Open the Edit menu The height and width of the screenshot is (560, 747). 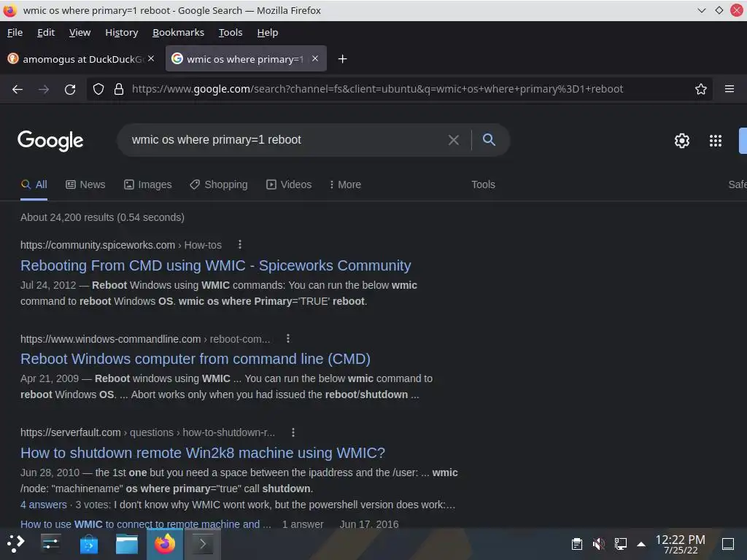[x=46, y=32]
